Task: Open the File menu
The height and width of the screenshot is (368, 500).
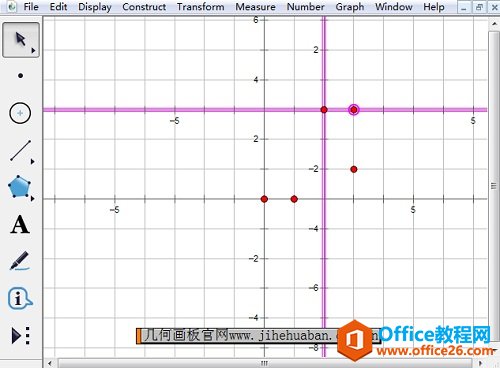Action: click(31, 7)
